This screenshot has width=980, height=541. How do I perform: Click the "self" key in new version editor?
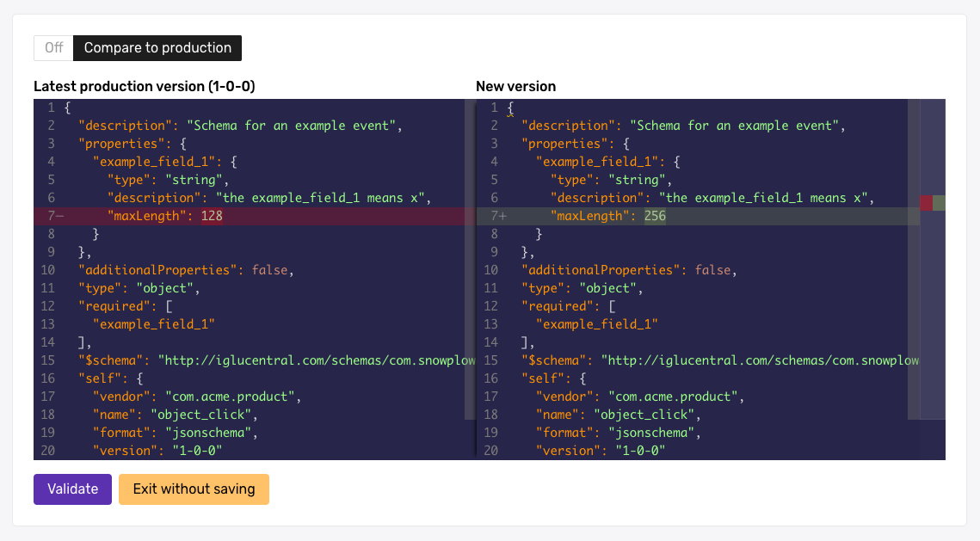pyautogui.click(x=543, y=378)
